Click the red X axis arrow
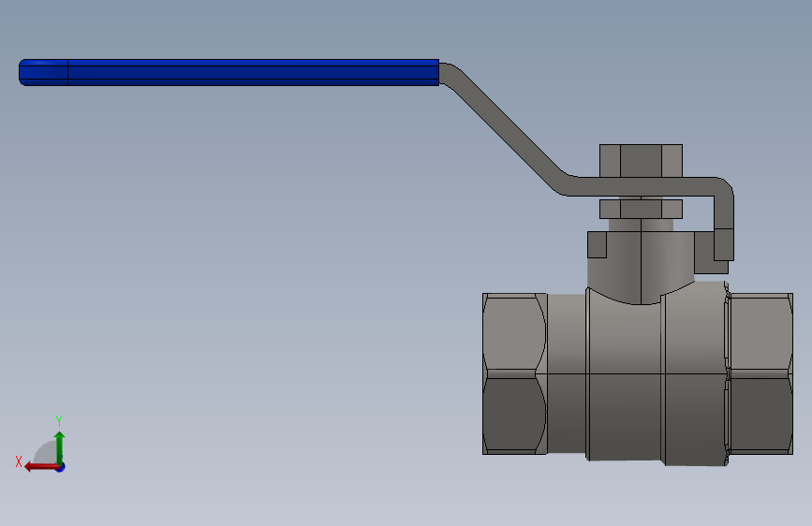 [41, 467]
